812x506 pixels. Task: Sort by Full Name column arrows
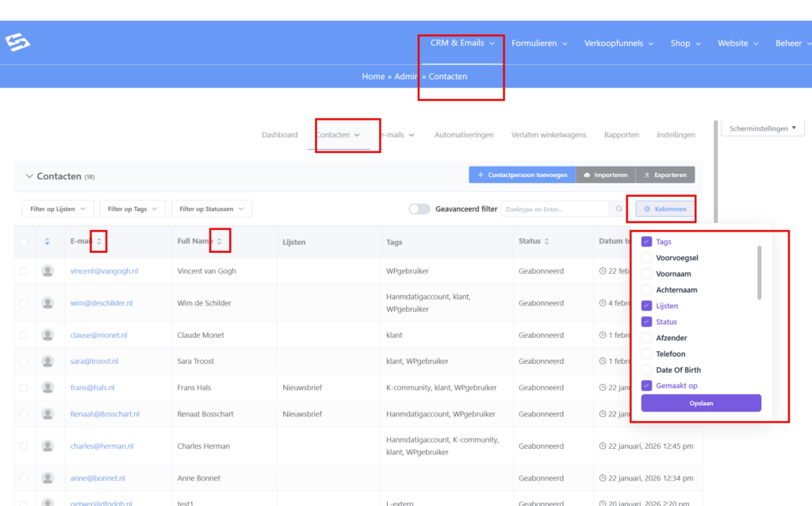220,241
